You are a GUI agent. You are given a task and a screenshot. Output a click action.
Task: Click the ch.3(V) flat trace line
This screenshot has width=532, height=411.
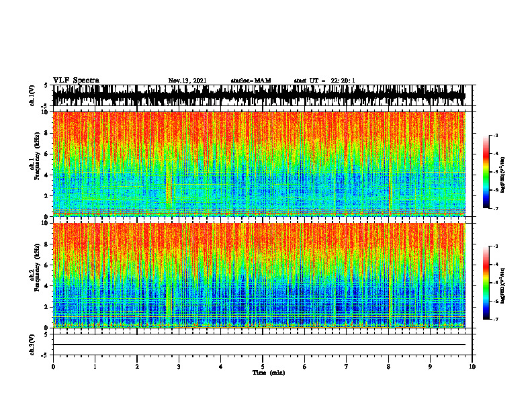pos(259,345)
